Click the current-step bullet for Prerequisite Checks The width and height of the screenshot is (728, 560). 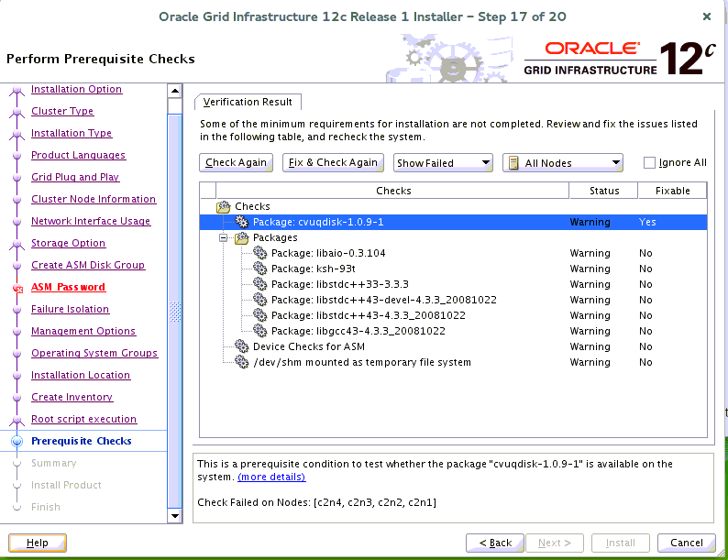[17, 441]
